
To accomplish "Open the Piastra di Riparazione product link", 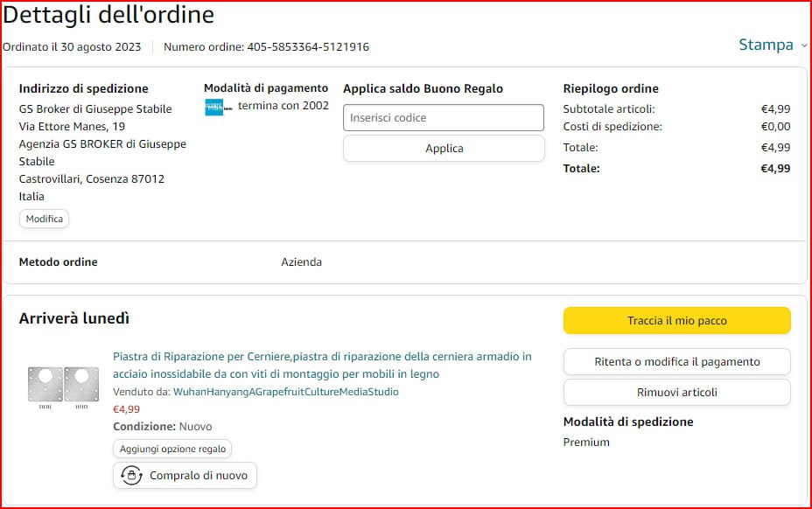I will 322,365.
